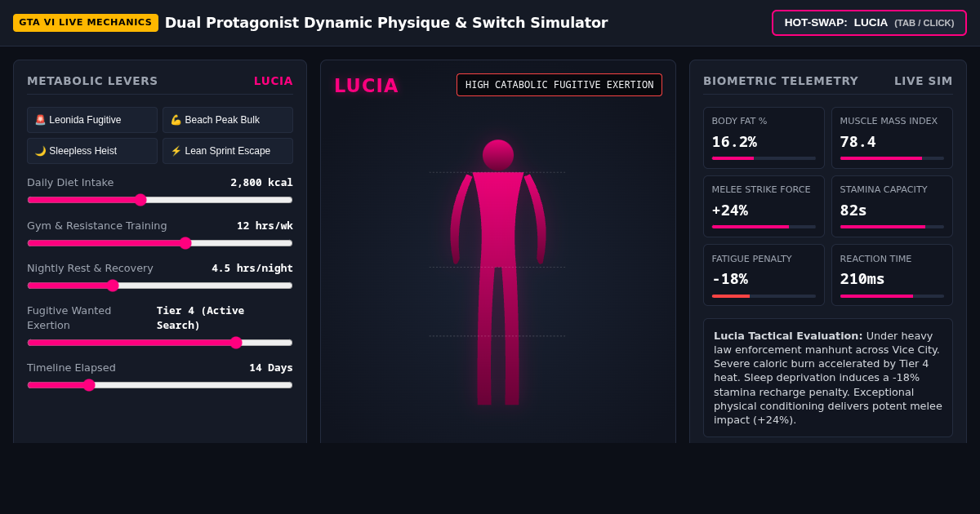980x514 pixels.
Task: Click the LIVE SIM label
Action: click(924, 81)
